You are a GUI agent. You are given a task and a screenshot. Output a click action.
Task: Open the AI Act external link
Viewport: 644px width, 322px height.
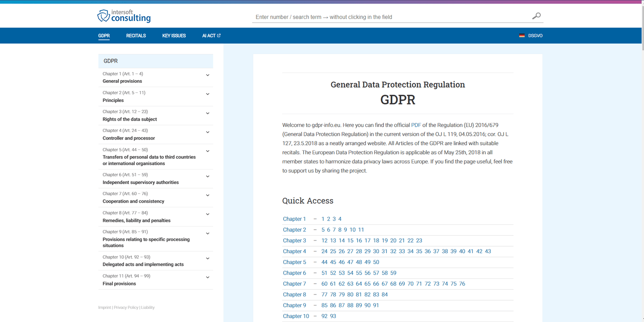tap(211, 36)
